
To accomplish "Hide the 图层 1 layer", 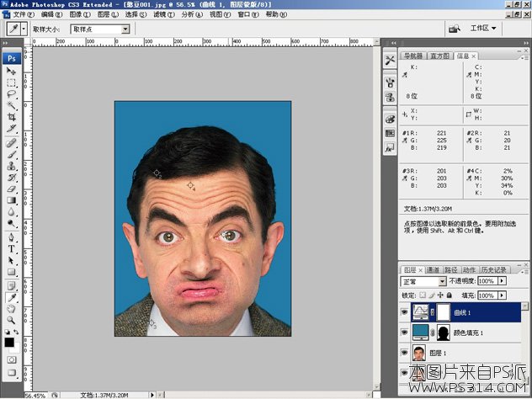I will (404, 353).
